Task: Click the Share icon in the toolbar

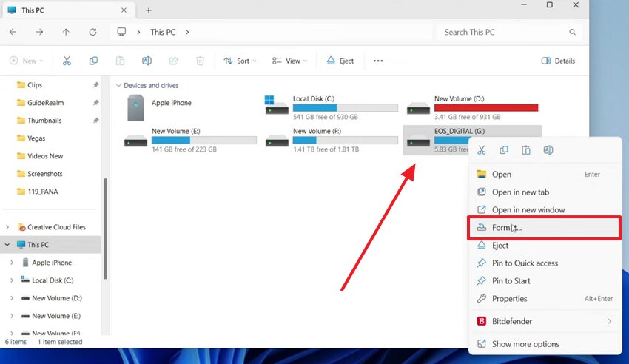Action: coord(173,61)
